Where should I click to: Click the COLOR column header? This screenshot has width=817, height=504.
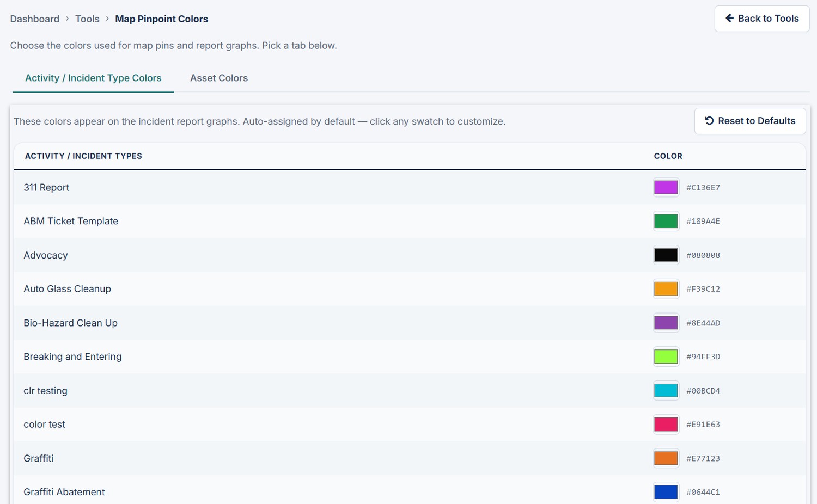pyautogui.click(x=668, y=156)
